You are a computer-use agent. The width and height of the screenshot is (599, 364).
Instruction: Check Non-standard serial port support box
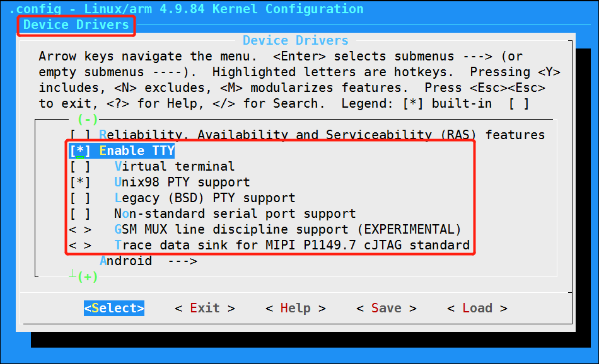[80, 214]
